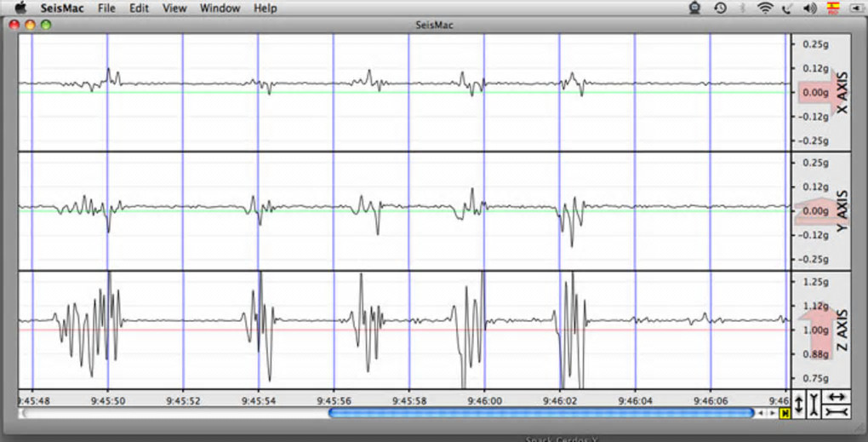
Task: Click the 0.88g label on Z axis scale
Action: pos(815,354)
